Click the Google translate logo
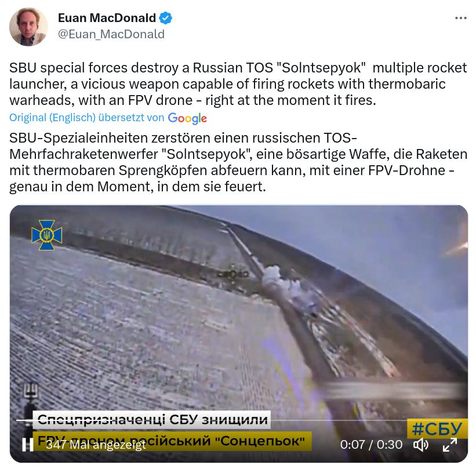Viewport: 476px width, 476px height. pos(187,118)
